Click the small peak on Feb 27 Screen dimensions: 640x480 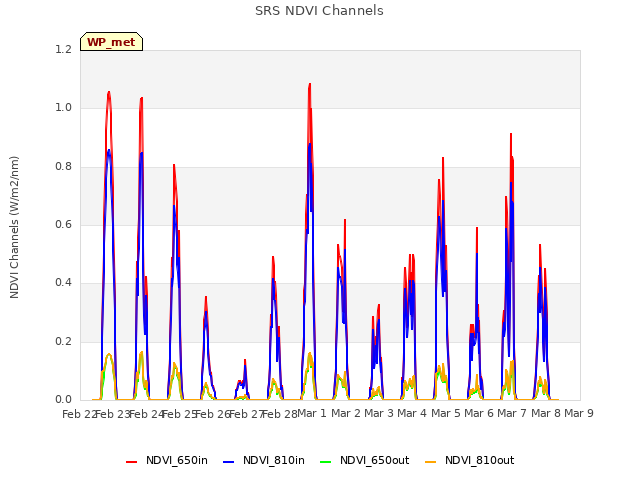[245, 360]
